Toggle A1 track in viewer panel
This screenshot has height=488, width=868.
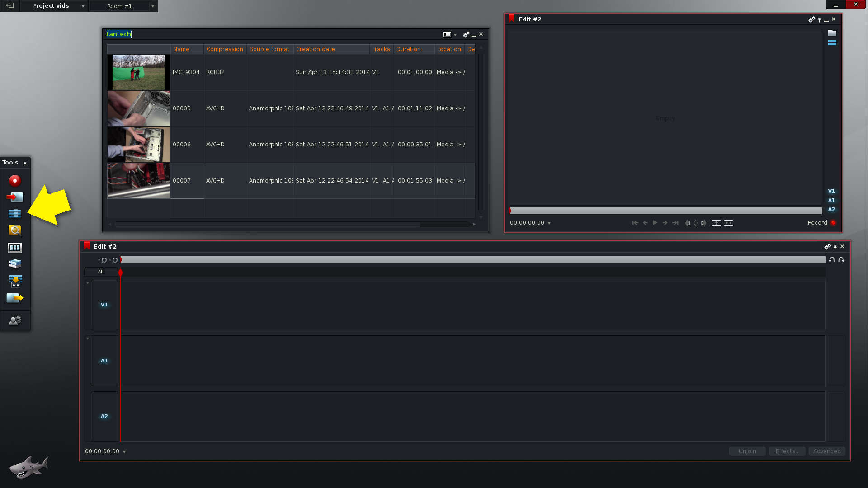point(831,201)
